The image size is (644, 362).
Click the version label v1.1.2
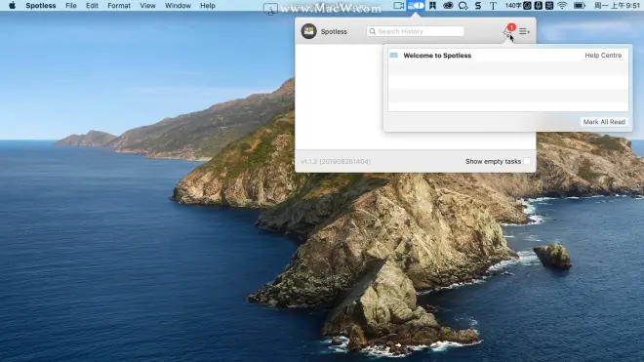point(336,161)
